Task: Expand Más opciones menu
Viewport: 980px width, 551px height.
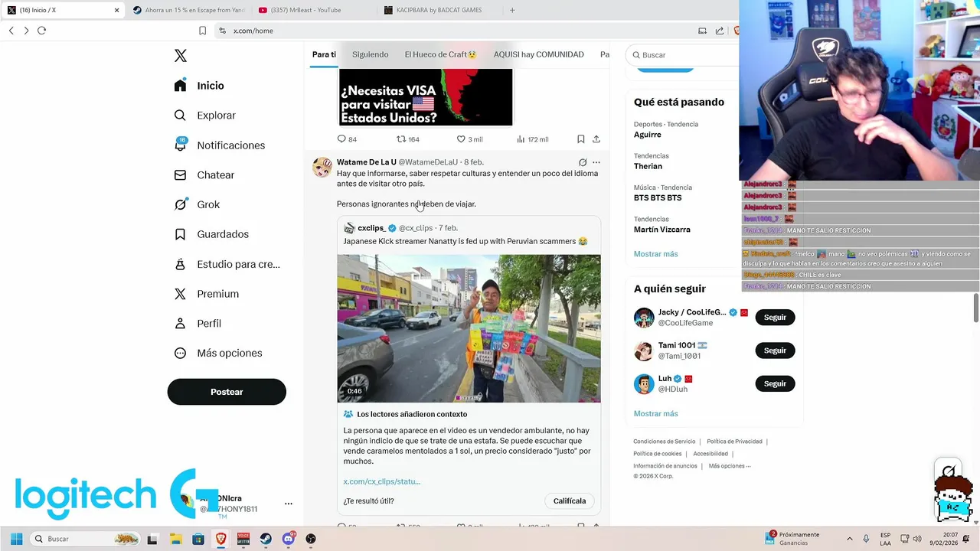Action: (218, 353)
